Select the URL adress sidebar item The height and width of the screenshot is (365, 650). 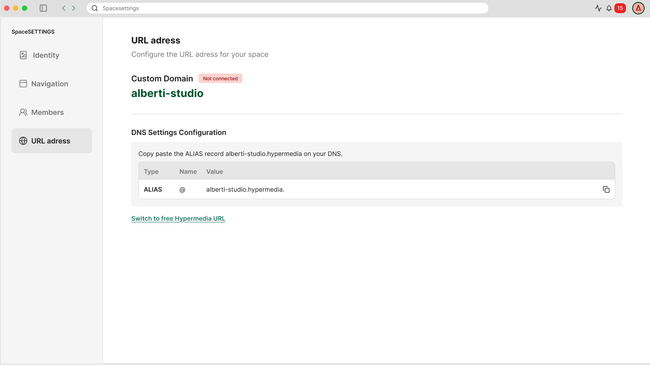51,141
